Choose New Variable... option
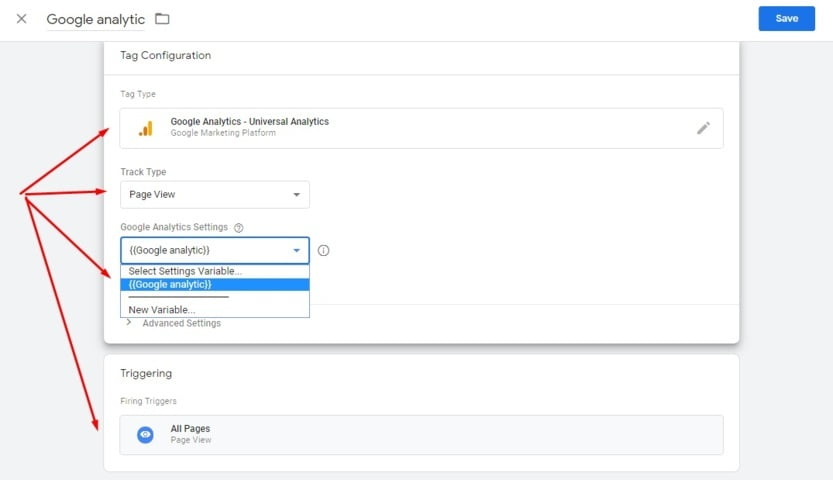 point(215,310)
